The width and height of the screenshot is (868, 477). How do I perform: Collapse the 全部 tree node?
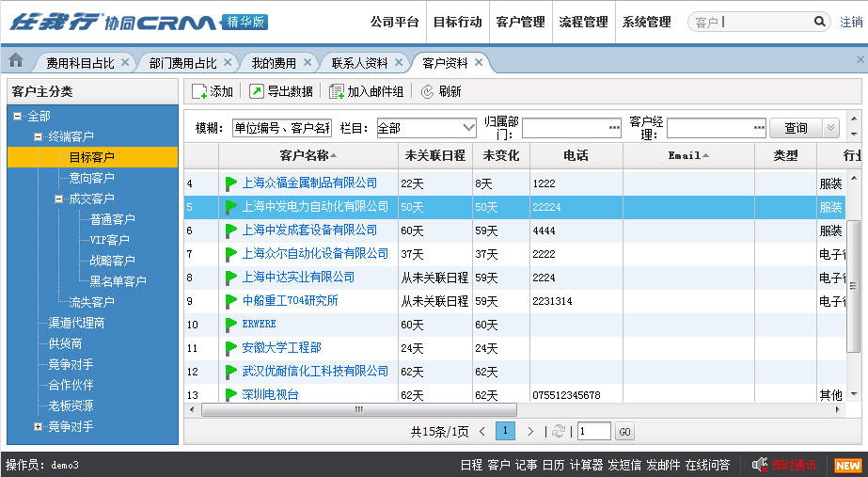click(x=17, y=116)
